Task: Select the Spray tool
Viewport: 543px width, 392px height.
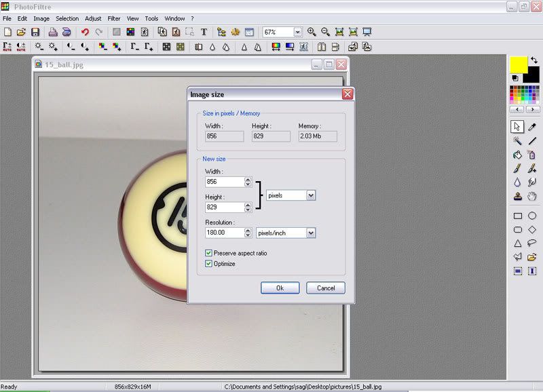Action: coord(532,155)
